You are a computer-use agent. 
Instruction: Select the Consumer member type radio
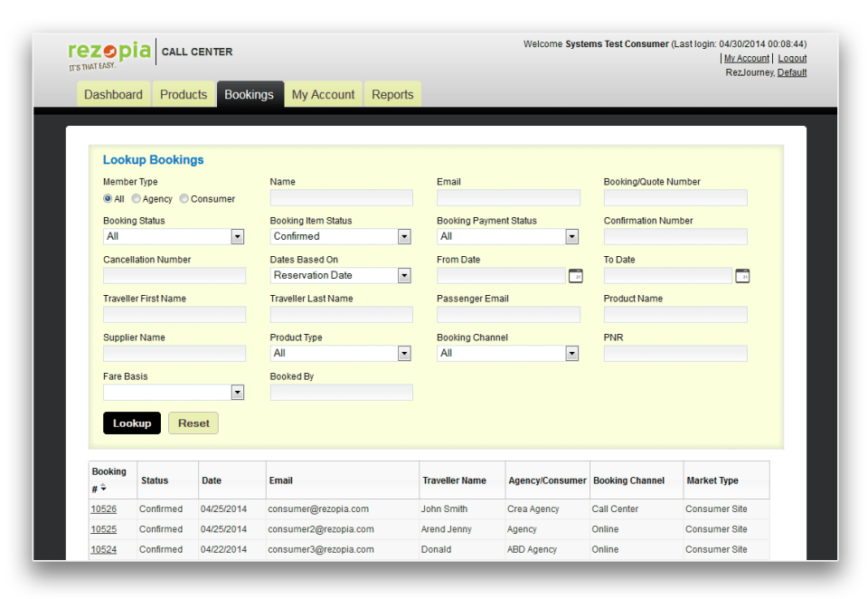(184, 198)
